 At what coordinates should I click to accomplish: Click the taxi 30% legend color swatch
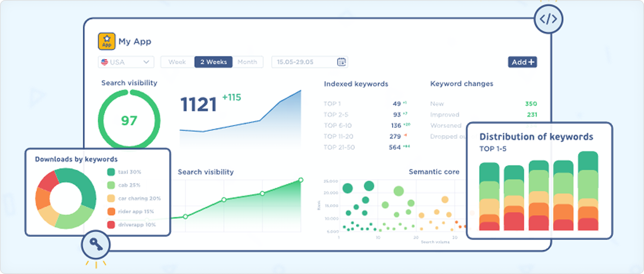tap(111, 172)
